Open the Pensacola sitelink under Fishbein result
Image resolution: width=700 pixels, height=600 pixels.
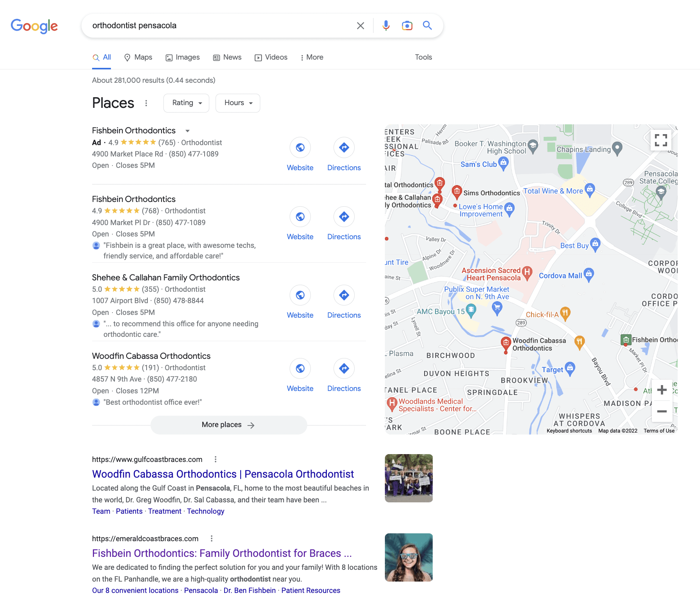201,591
